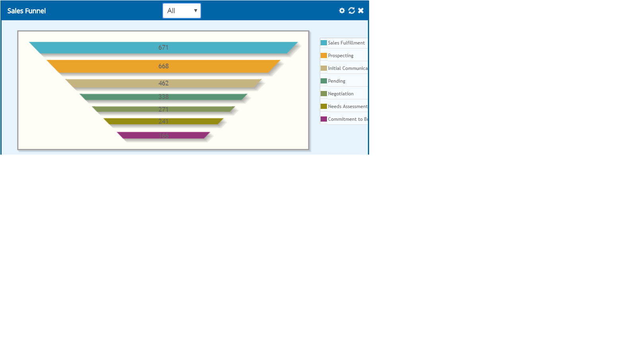
Task: Select the 462 funnel segment
Action: coord(163,83)
